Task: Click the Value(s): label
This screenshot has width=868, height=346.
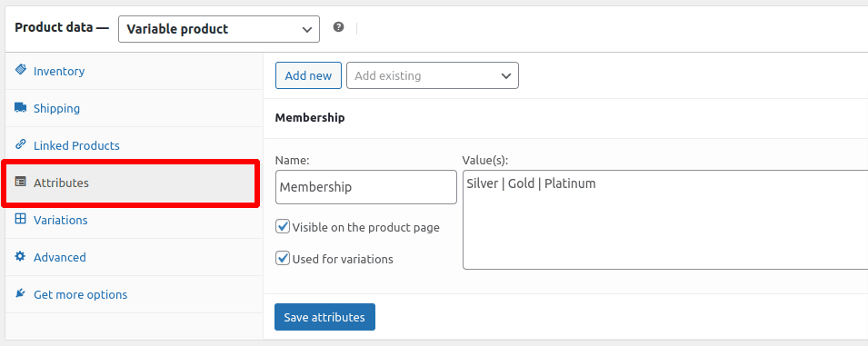Action: tap(485, 161)
